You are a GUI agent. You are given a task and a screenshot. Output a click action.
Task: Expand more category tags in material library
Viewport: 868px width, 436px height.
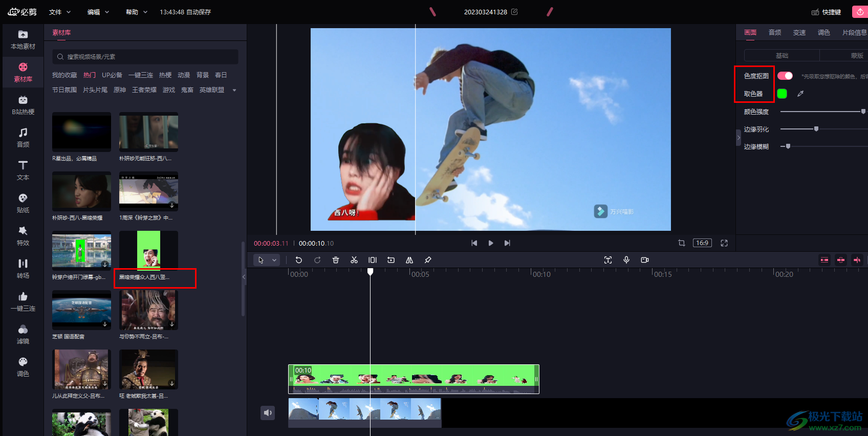tap(234, 90)
